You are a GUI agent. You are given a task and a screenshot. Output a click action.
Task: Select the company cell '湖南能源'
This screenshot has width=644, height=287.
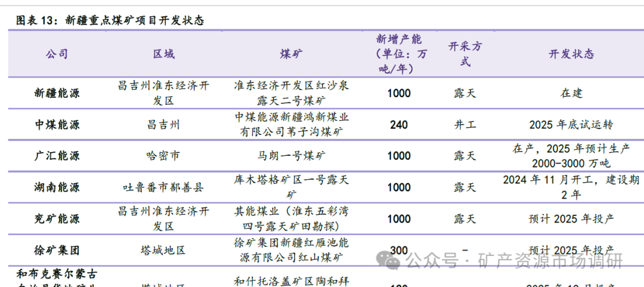pos(57,187)
